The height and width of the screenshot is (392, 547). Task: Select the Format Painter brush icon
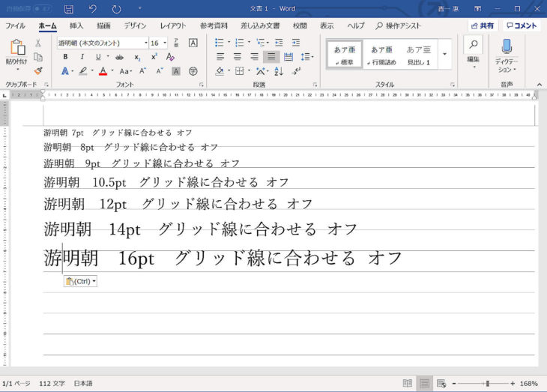[38, 71]
